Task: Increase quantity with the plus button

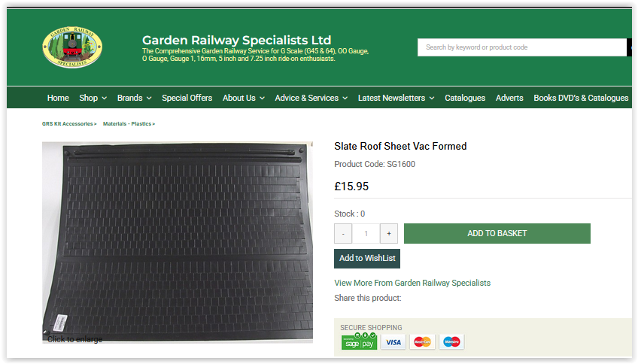Action: 389,233
